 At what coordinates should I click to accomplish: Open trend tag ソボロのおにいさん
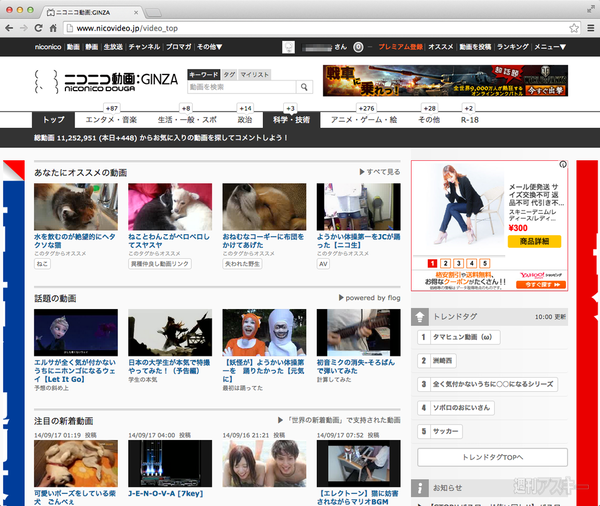456,408
